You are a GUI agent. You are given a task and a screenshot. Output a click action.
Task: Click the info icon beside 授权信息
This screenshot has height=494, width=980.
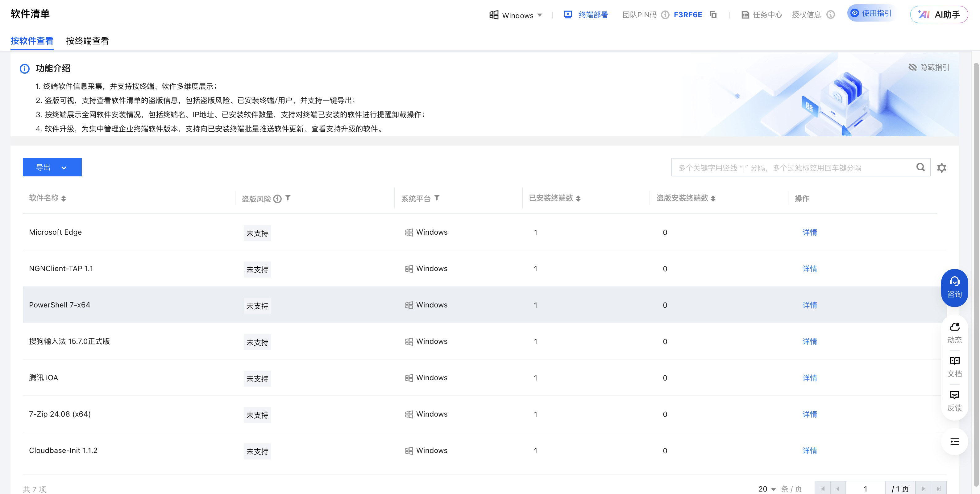[x=831, y=14]
